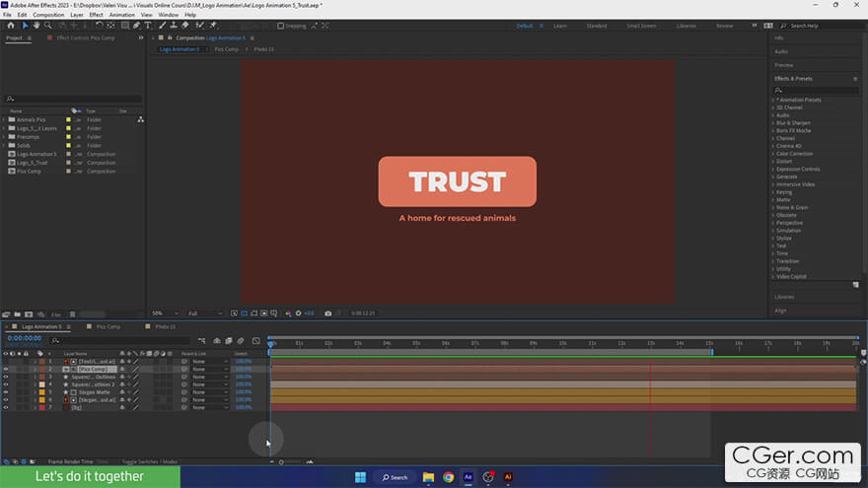Take snapshot with camera icon

coord(327,314)
